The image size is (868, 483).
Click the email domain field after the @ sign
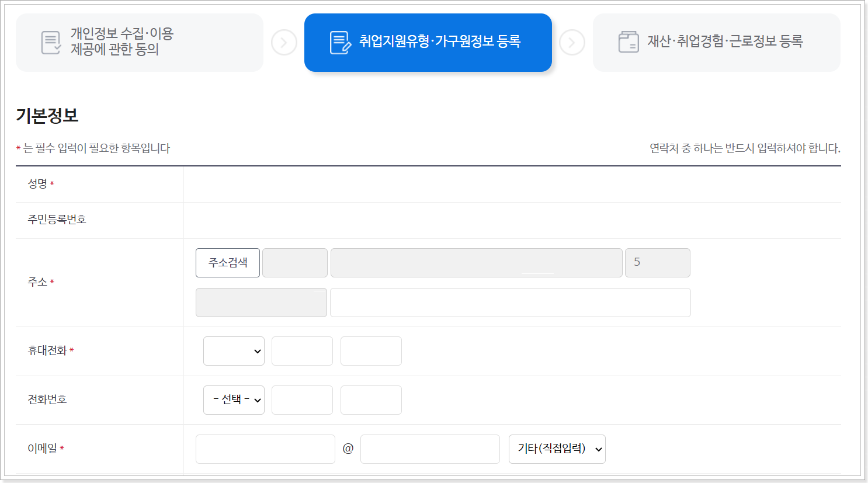pyautogui.click(x=430, y=449)
